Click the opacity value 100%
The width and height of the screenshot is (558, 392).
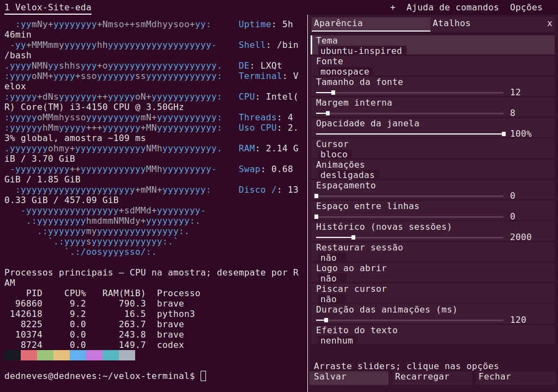pyautogui.click(x=520, y=133)
